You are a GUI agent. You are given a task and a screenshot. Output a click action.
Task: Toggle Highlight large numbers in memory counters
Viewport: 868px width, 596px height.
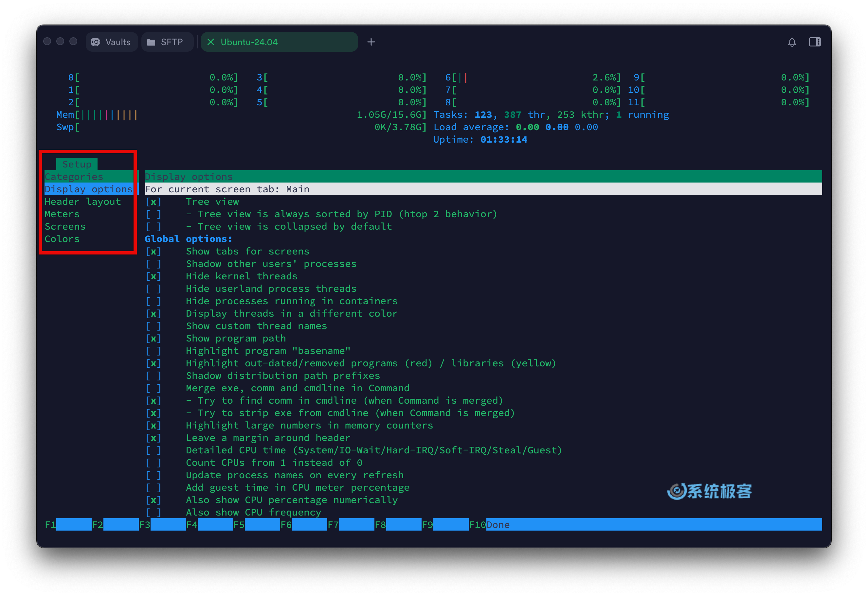[153, 425]
